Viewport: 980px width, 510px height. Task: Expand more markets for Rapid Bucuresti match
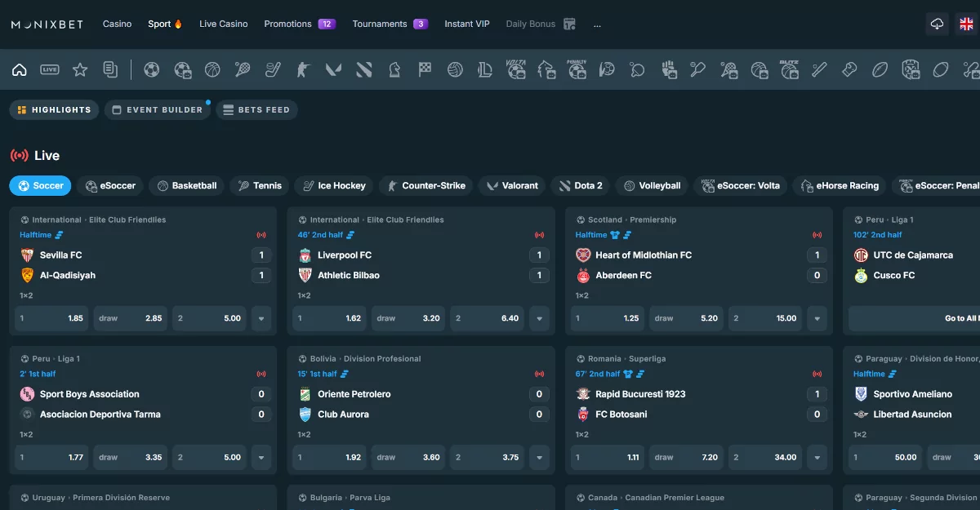[x=817, y=457]
